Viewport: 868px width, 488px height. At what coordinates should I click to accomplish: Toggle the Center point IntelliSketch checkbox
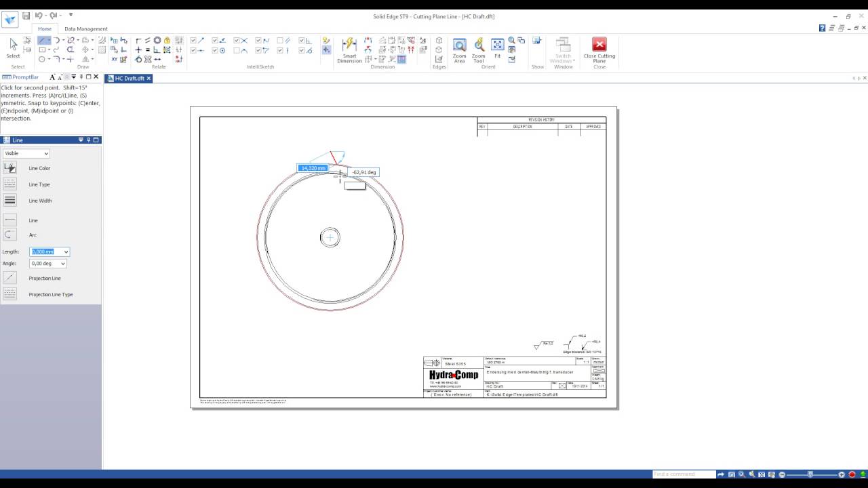tap(215, 50)
